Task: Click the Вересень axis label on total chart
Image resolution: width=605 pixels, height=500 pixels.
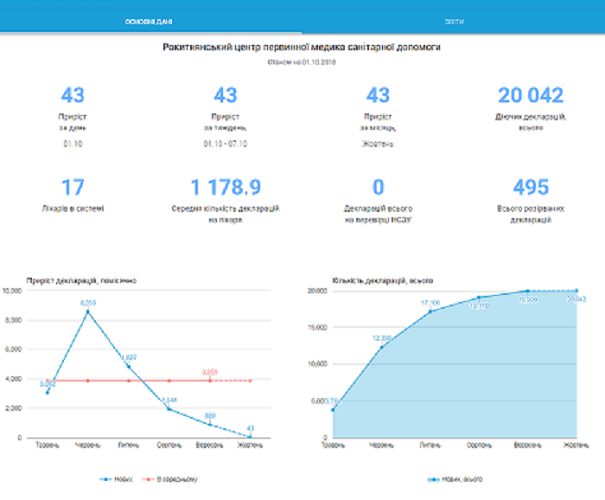Action: coord(527,445)
